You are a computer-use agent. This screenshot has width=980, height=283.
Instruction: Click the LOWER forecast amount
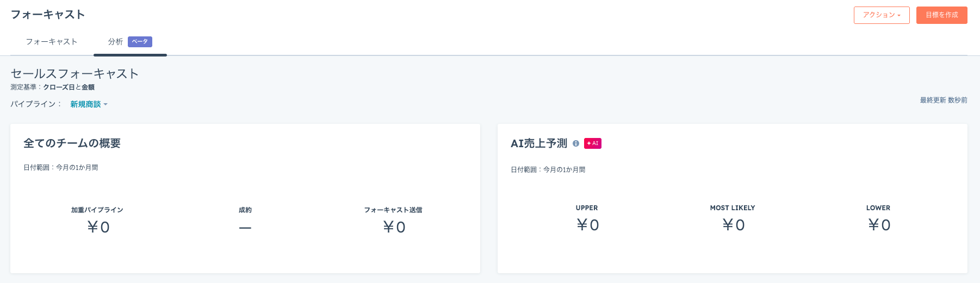879,225
